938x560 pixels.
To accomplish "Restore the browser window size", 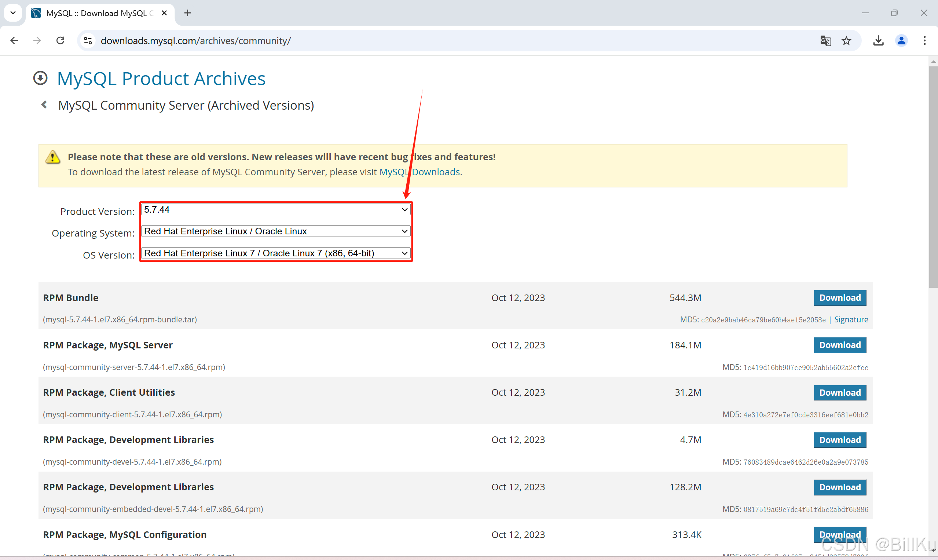I will [x=894, y=13].
